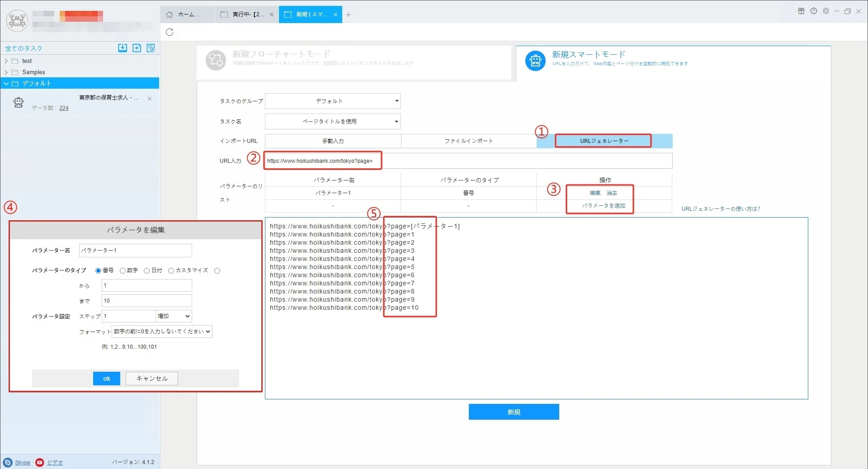This screenshot has height=469, width=868.
Task: Open the ビデオ link in the footer
Action: click(55, 463)
